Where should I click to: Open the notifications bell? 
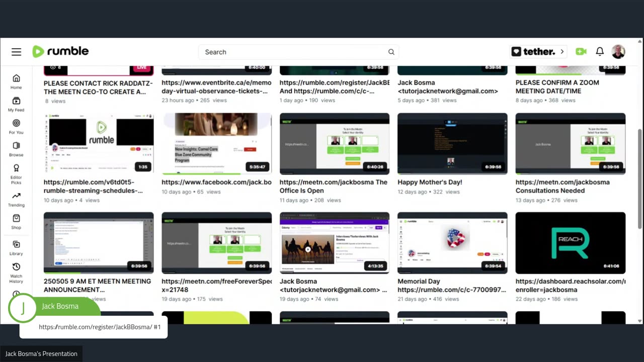coord(600,51)
